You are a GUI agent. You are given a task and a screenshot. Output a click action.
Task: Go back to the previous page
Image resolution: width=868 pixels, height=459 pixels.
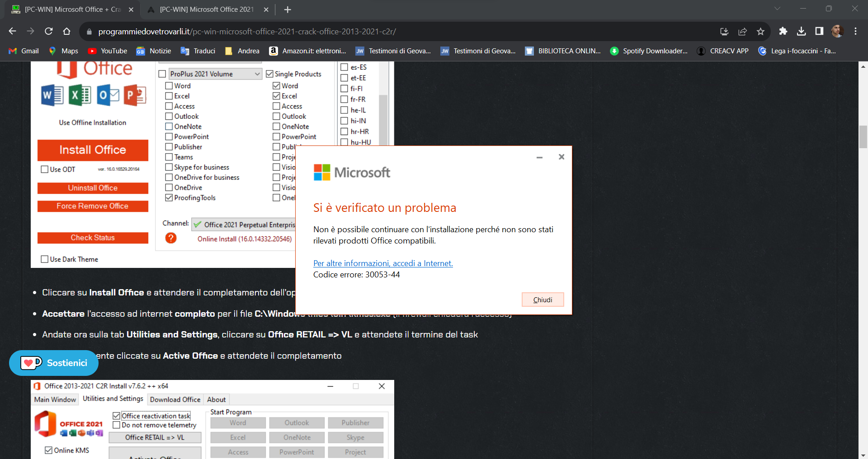[13, 31]
